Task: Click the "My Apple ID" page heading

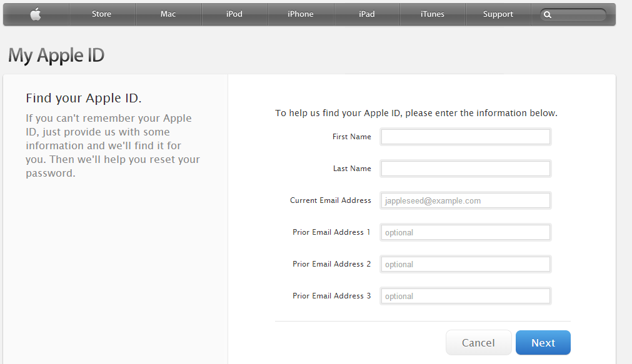Action: tap(56, 56)
